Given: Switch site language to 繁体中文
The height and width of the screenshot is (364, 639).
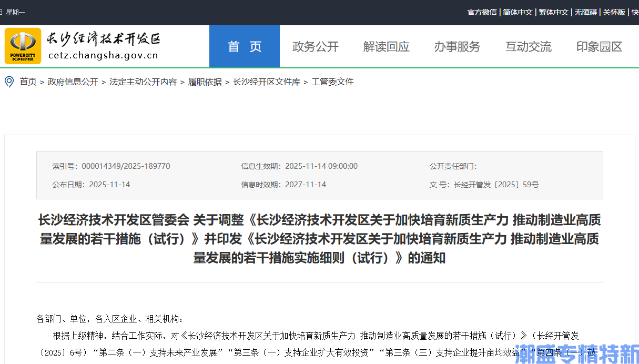Looking at the screenshot, I should tap(554, 12).
